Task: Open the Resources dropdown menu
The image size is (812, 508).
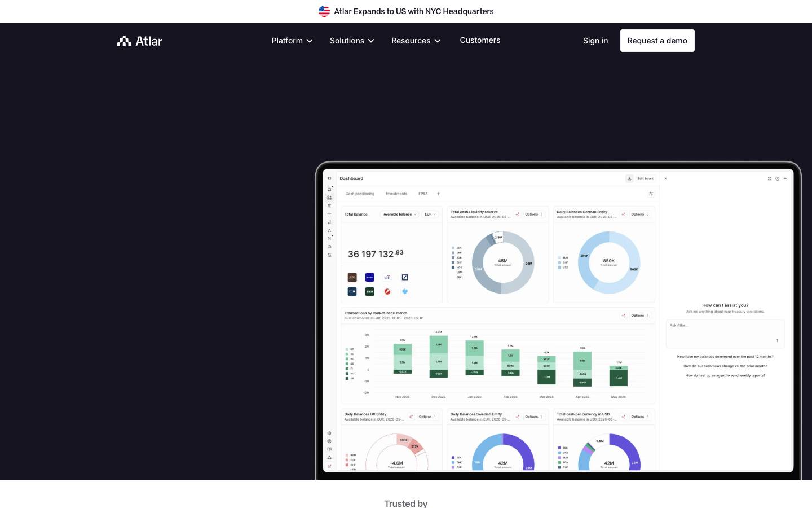Action: click(x=416, y=41)
